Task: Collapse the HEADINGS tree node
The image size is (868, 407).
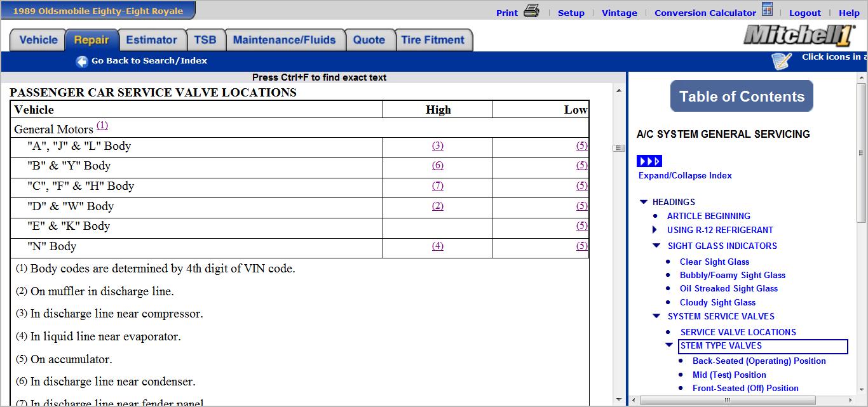Action: point(644,202)
